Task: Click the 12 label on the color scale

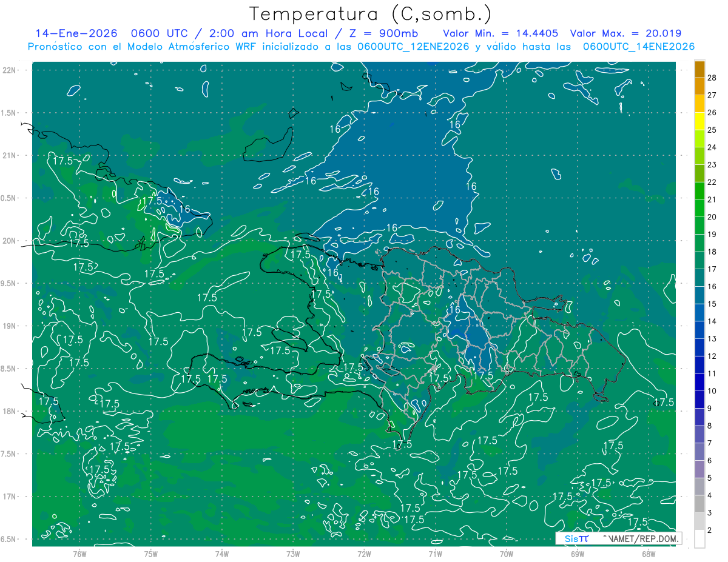Action: click(x=712, y=356)
